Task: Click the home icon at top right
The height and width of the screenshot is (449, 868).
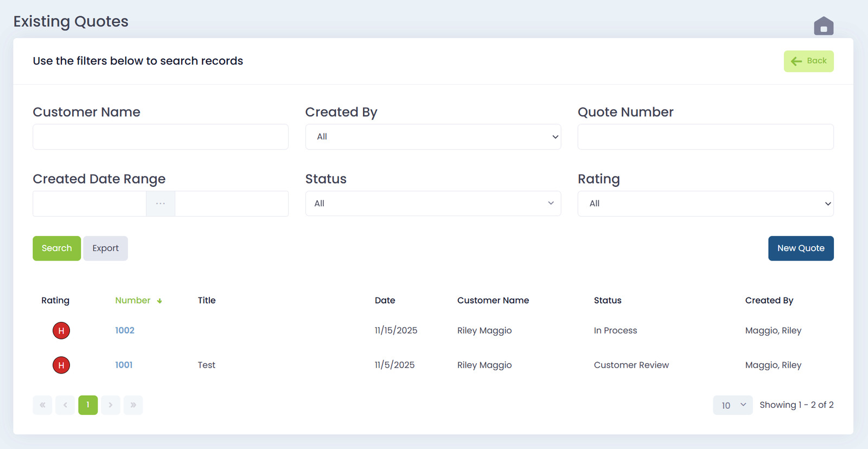Action: (x=823, y=26)
